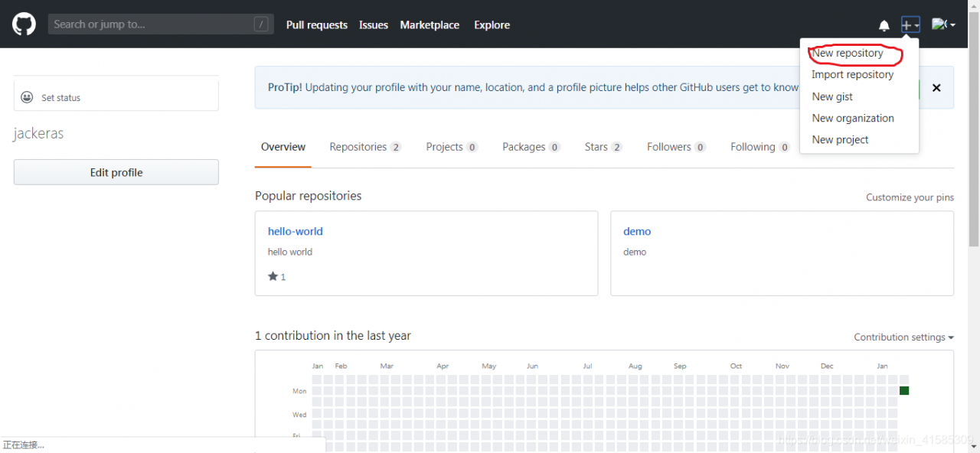Dismiss the ProTip banner

[x=936, y=88]
